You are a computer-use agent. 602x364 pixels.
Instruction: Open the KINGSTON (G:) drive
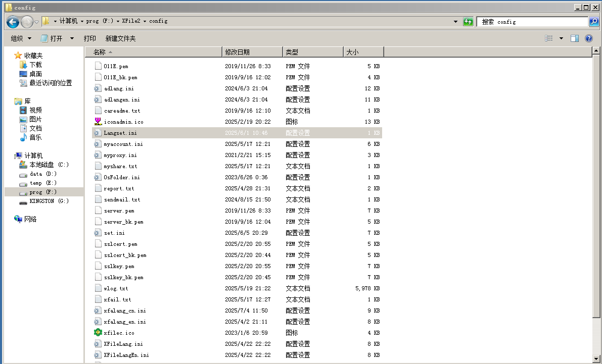pyautogui.click(x=49, y=201)
